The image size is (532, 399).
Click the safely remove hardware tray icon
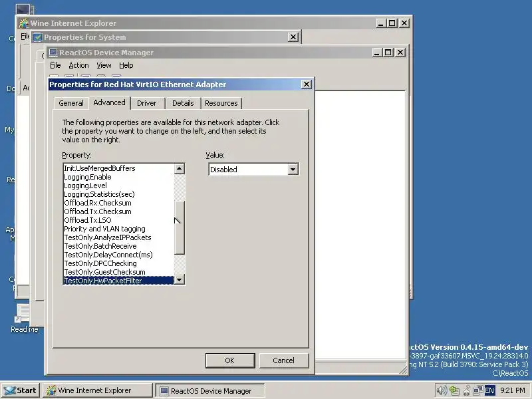[x=454, y=390]
